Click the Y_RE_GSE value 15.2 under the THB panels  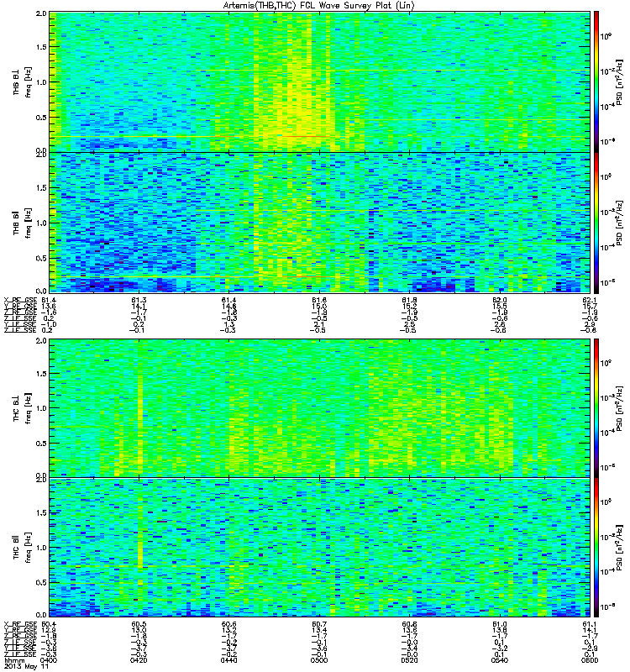point(409,306)
